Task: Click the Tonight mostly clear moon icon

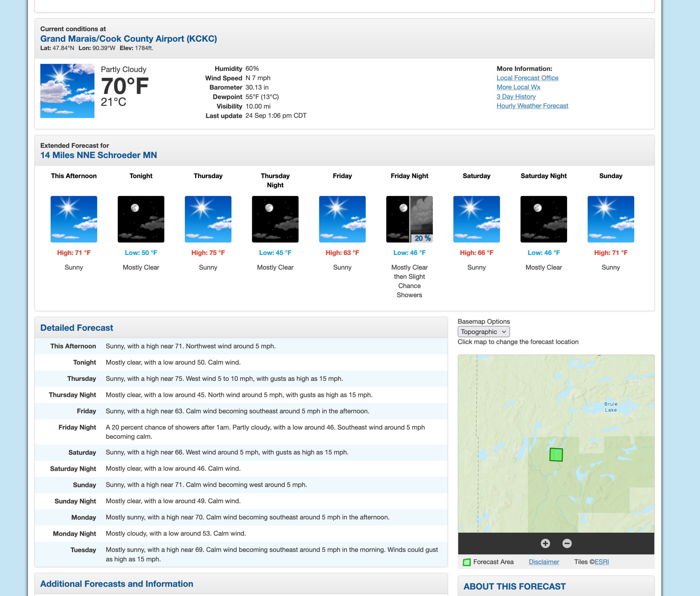Action: (141, 219)
